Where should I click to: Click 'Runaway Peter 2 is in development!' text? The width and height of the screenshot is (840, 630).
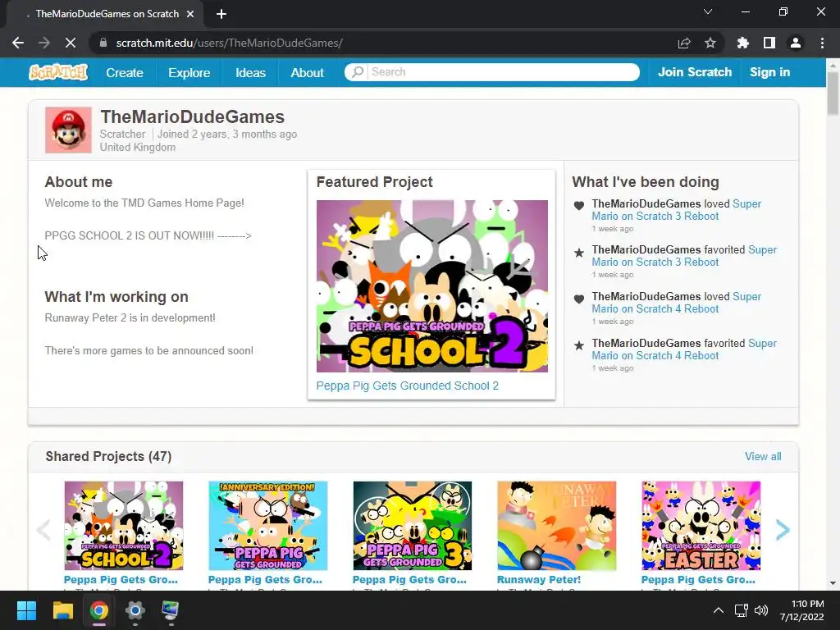(x=130, y=318)
